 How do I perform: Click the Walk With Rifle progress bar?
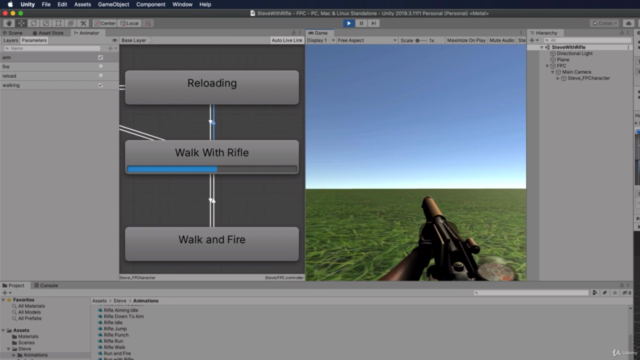[212, 169]
